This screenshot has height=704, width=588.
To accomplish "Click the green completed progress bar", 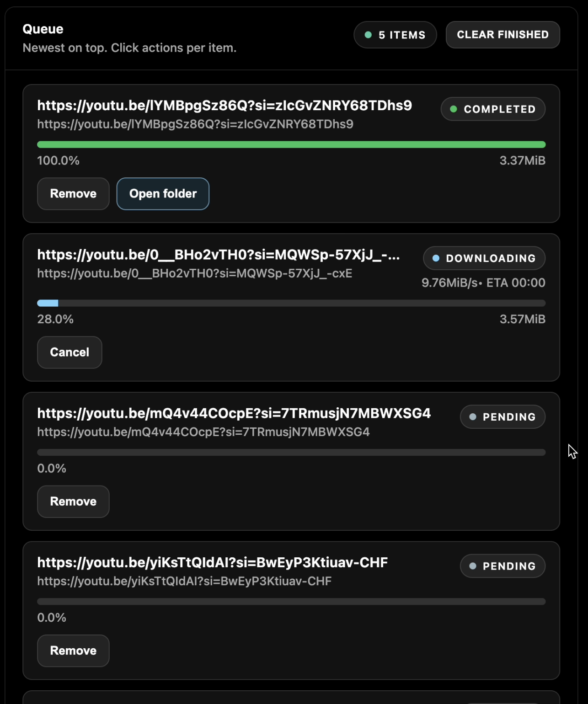I will click(x=291, y=144).
